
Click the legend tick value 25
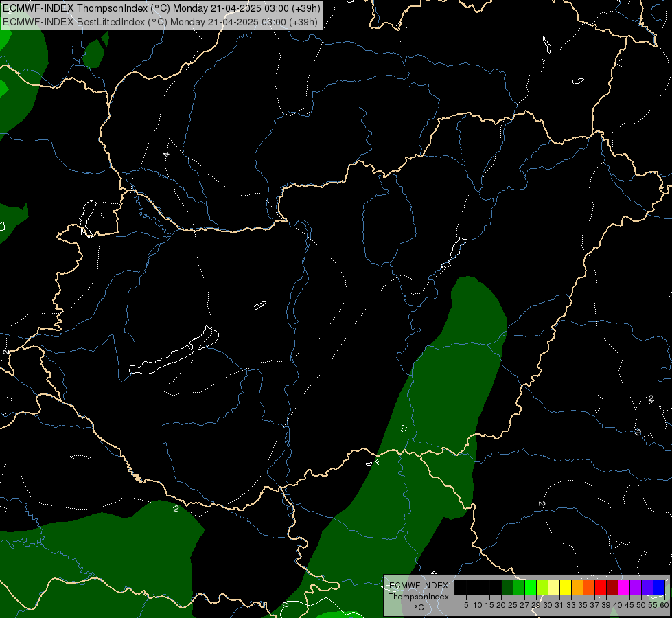click(513, 605)
